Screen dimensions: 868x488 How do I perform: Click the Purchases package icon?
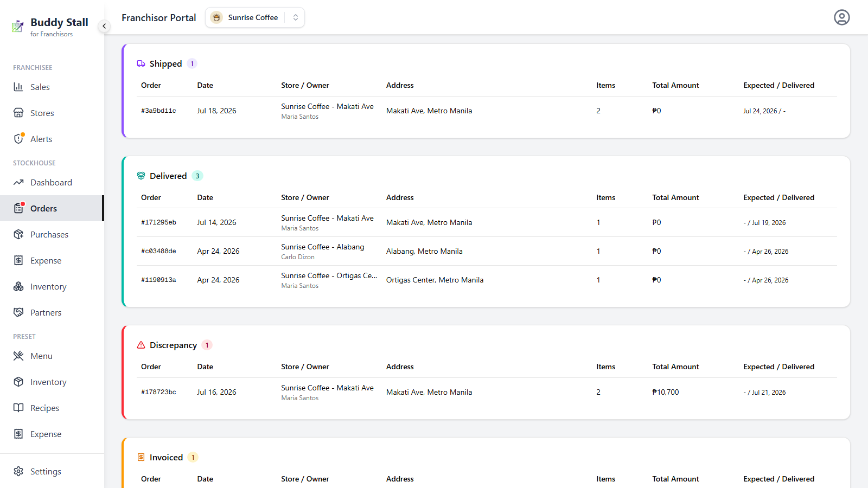18,234
